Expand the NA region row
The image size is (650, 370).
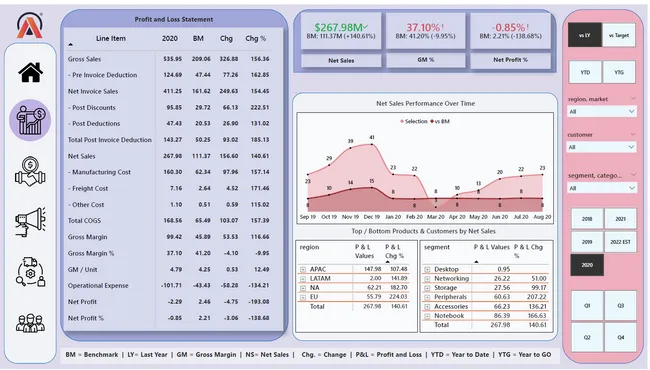(303, 288)
